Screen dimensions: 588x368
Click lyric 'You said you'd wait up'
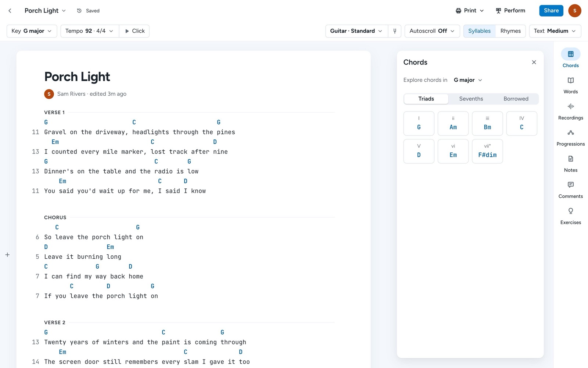coord(125,191)
